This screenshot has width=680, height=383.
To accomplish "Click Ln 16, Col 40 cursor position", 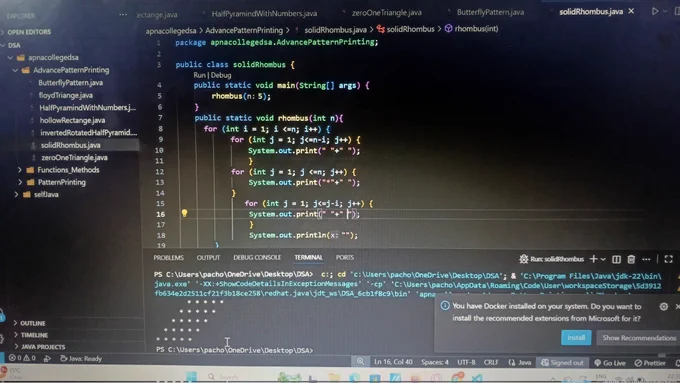I will [393, 362].
